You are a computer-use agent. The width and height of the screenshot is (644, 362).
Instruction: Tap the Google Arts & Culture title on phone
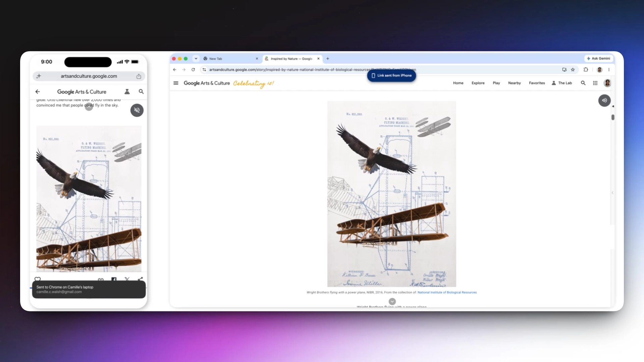click(x=82, y=92)
